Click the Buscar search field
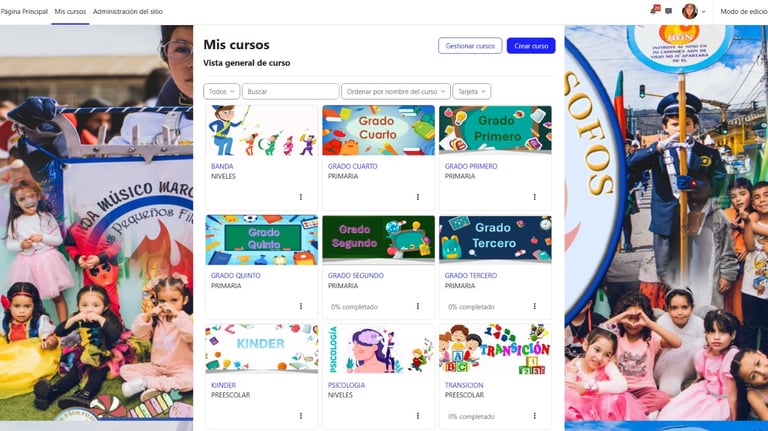Screen dimensions: 768x431 click(x=290, y=92)
